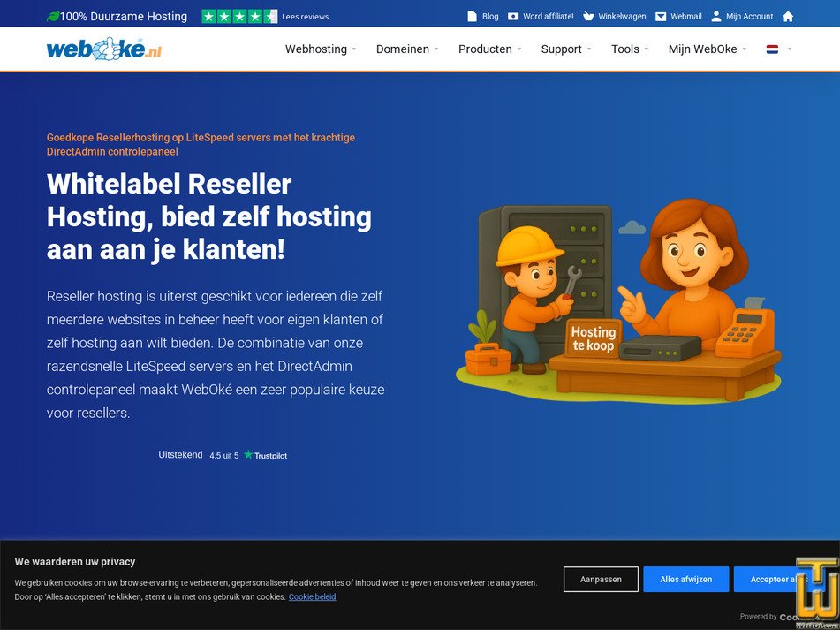The image size is (840, 630).
Task: Click Lees reviews link
Action: pos(306,17)
